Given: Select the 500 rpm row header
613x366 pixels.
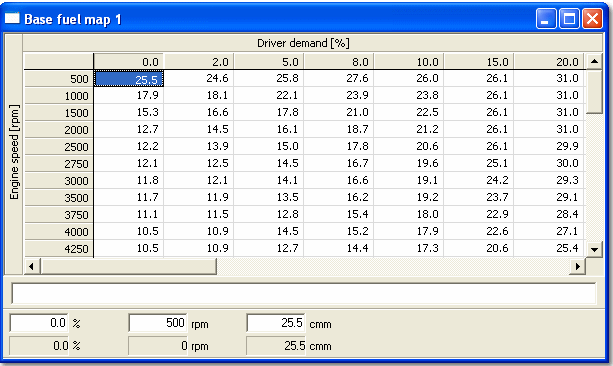Looking at the screenshot, I should point(59,79).
